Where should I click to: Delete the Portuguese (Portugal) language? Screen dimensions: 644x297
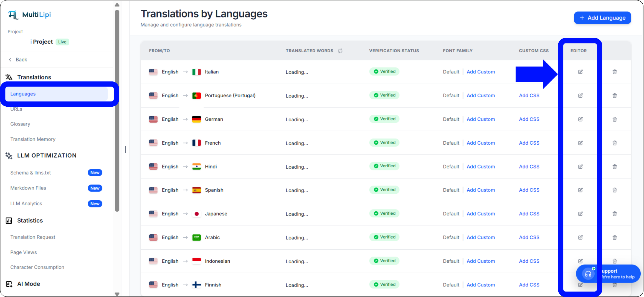615,96
